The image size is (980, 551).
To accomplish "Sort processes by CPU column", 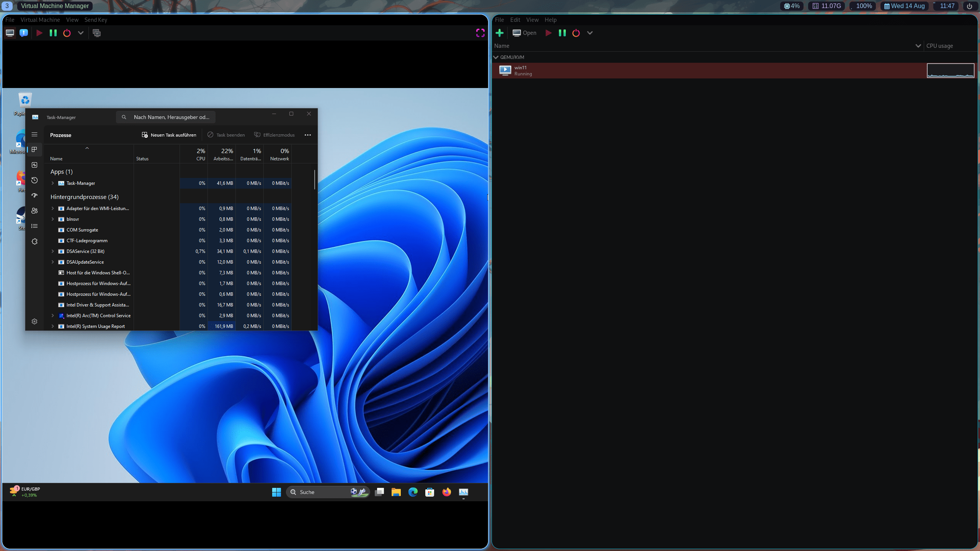I will click(194, 154).
